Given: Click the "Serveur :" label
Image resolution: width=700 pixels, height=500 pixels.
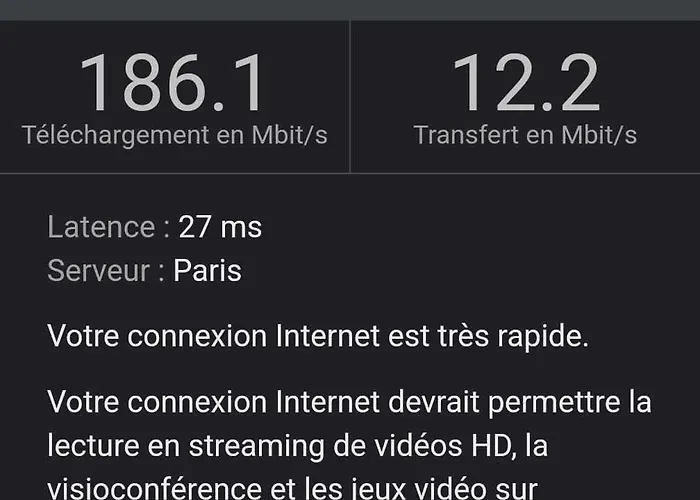Looking at the screenshot, I should [x=106, y=270].
